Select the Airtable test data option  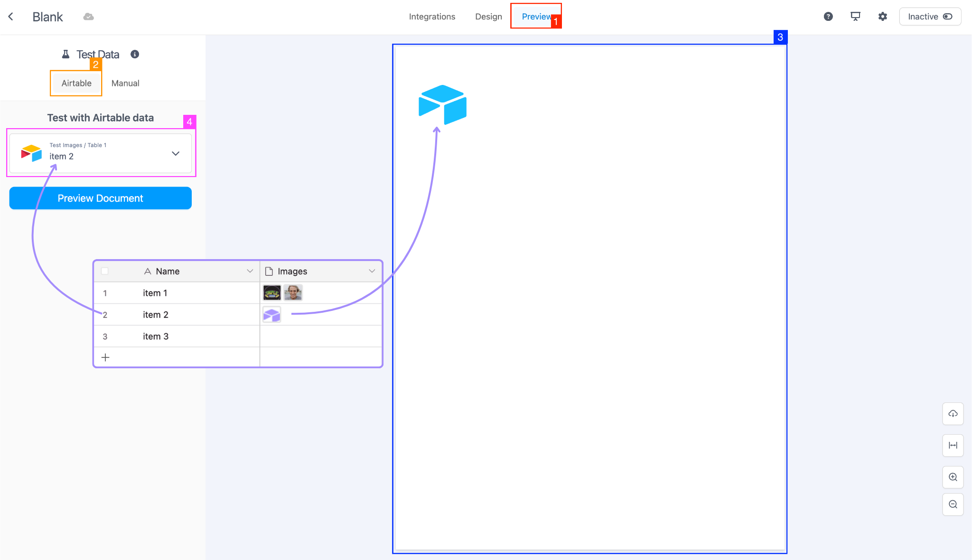pos(76,83)
